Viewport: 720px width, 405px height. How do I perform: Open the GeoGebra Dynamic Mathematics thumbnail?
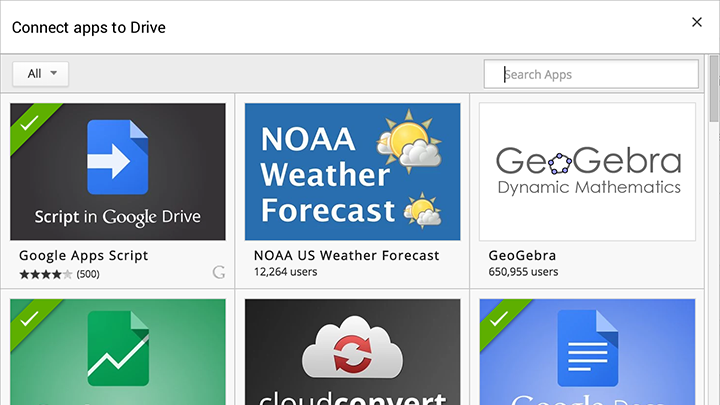587,172
